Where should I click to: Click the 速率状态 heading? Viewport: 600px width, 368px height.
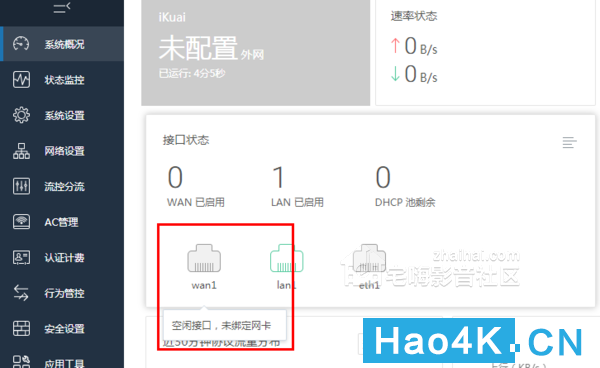point(414,16)
